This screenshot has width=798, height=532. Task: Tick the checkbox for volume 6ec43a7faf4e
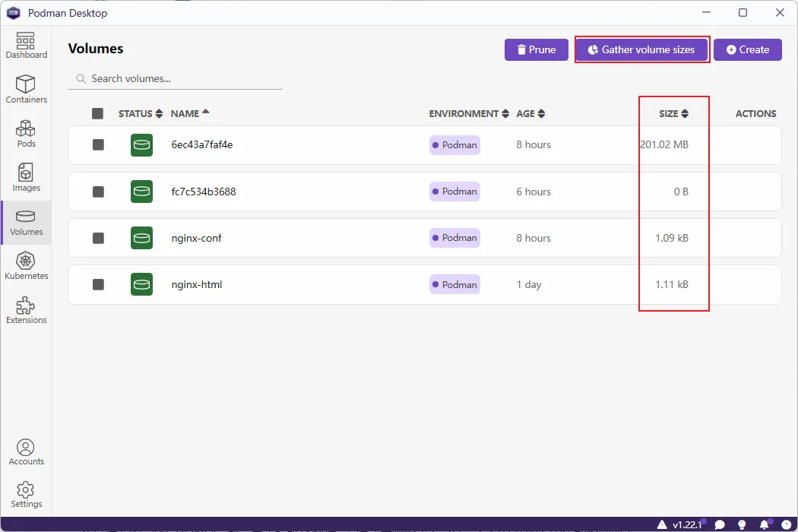(x=98, y=144)
